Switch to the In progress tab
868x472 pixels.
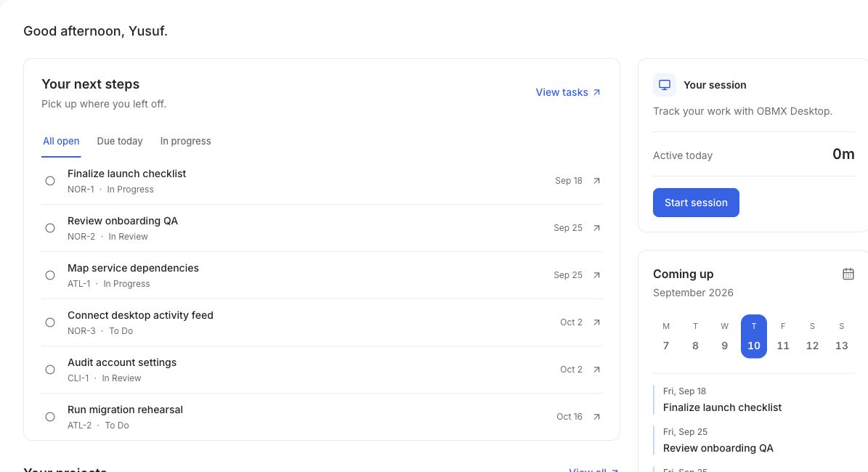click(x=185, y=141)
